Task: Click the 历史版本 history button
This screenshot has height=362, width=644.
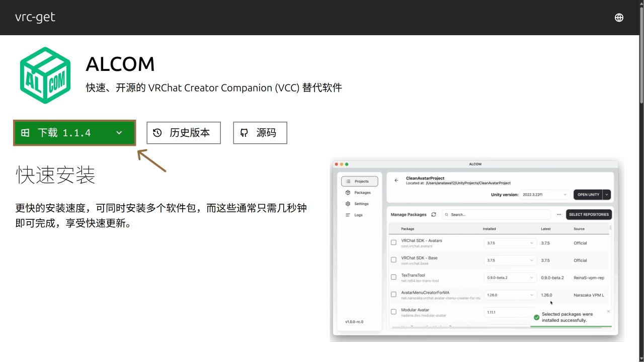Action: [184, 133]
